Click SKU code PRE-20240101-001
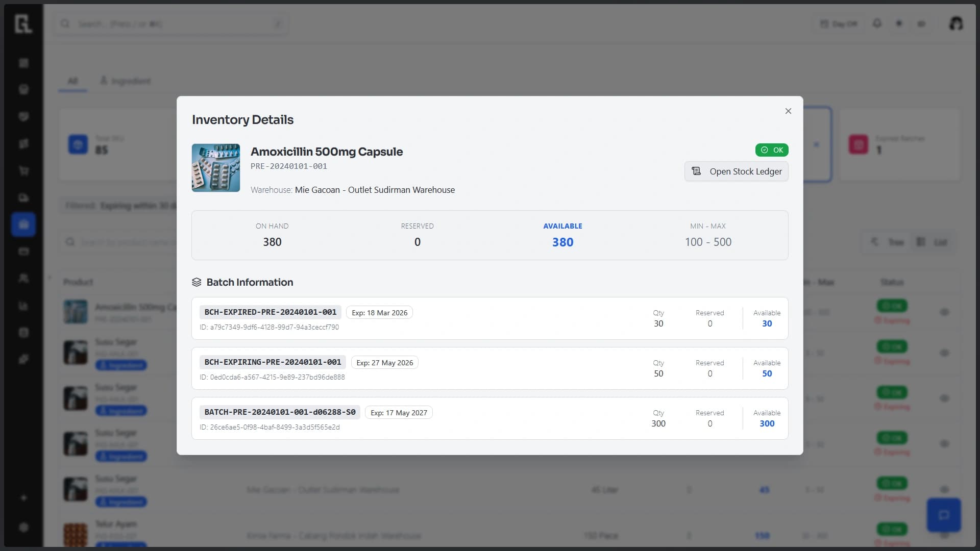The image size is (980, 551). (289, 166)
